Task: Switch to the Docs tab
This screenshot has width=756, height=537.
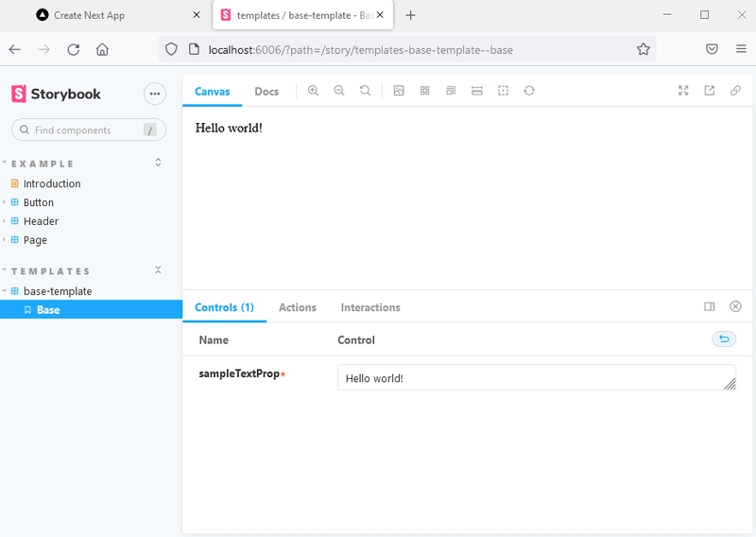Action: (266, 91)
